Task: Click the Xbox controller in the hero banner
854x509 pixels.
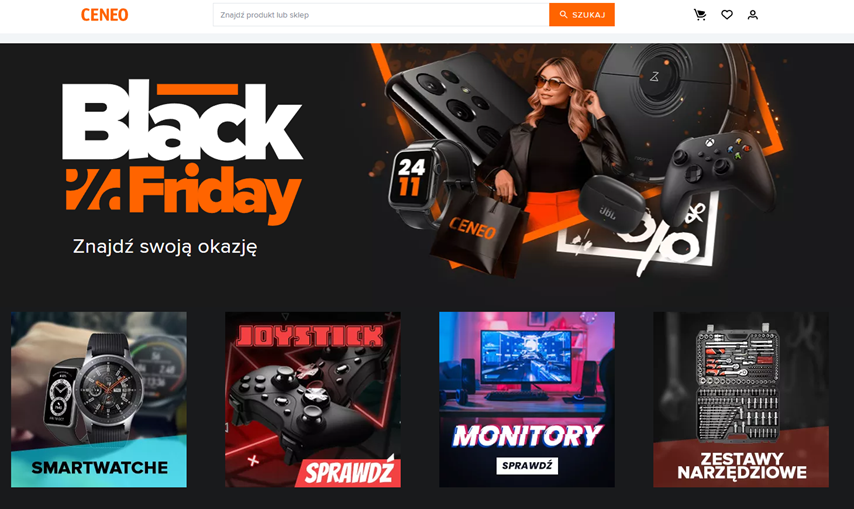Action: (x=719, y=174)
